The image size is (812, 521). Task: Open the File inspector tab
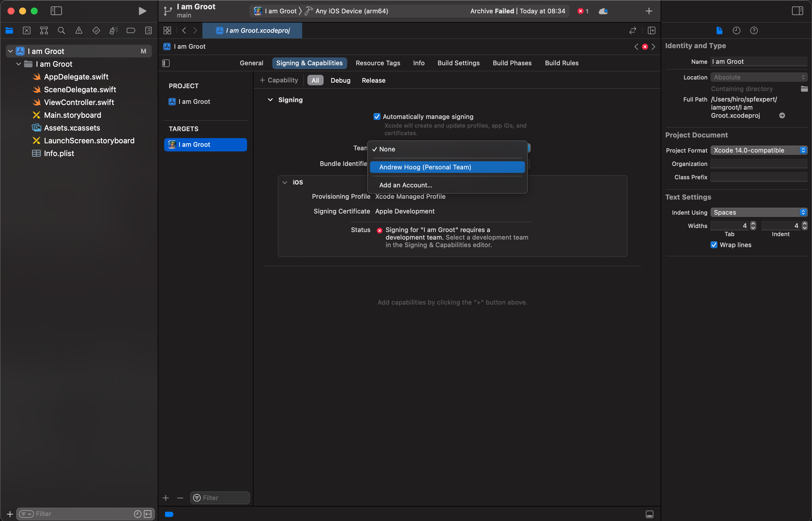pyautogui.click(x=719, y=30)
